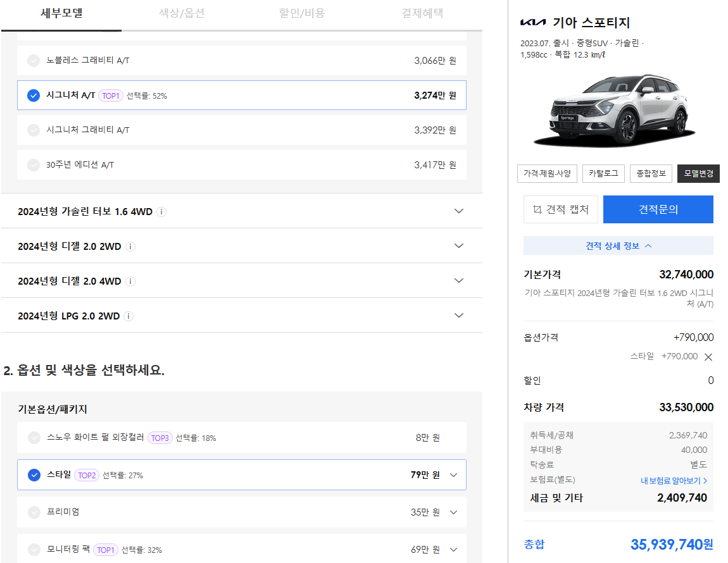The image size is (728, 563).
Task: Switch to the 결제혜택 tab
Action: (422, 13)
